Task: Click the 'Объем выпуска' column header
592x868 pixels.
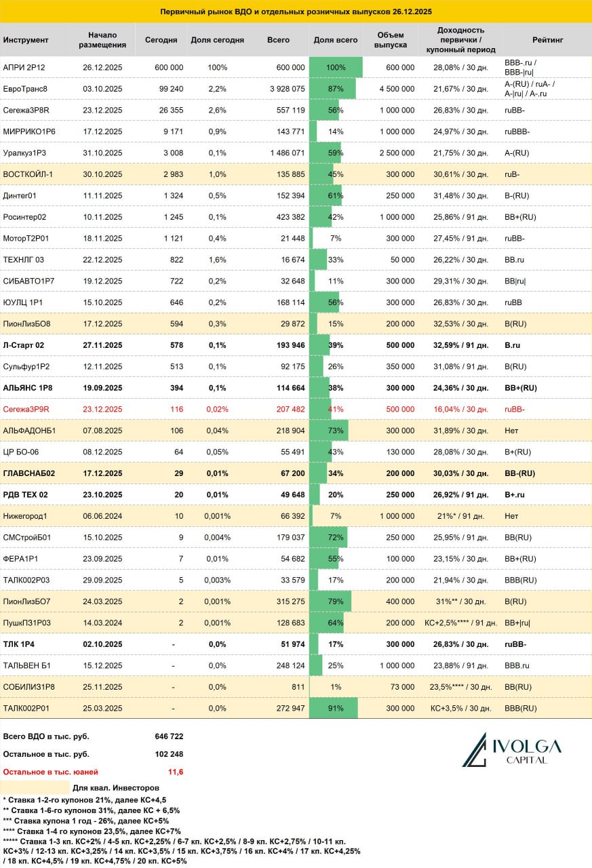Action: point(391,41)
